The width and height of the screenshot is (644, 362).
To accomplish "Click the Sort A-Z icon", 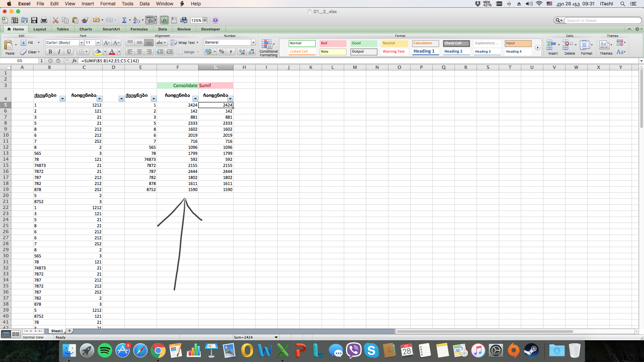I will [x=136, y=20].
